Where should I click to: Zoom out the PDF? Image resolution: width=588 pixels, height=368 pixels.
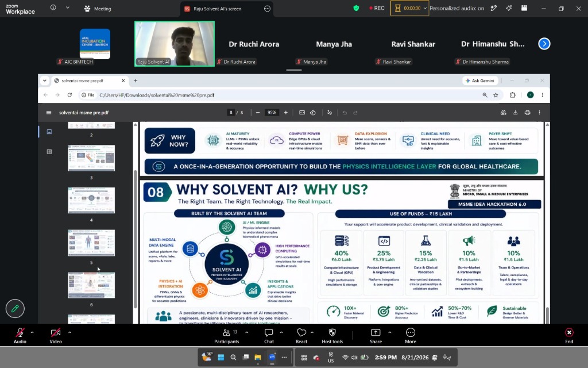pos(258,113)
